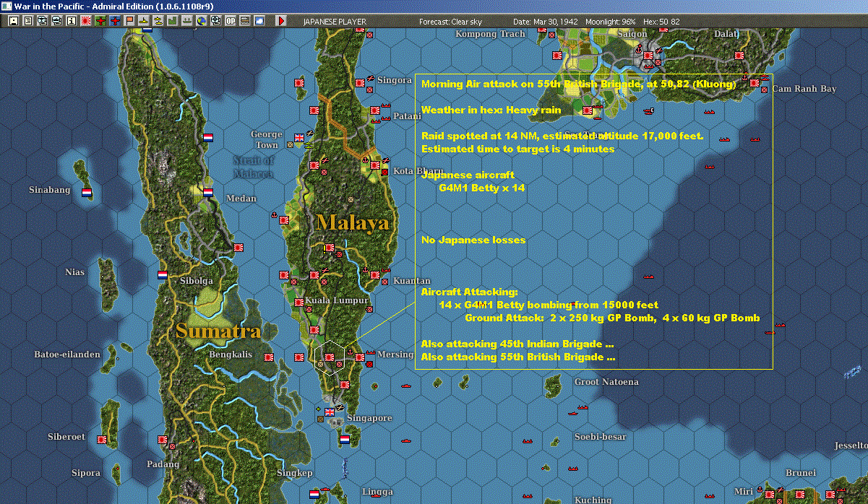Click the orange flag toolbar icon

tap(129, 21)
